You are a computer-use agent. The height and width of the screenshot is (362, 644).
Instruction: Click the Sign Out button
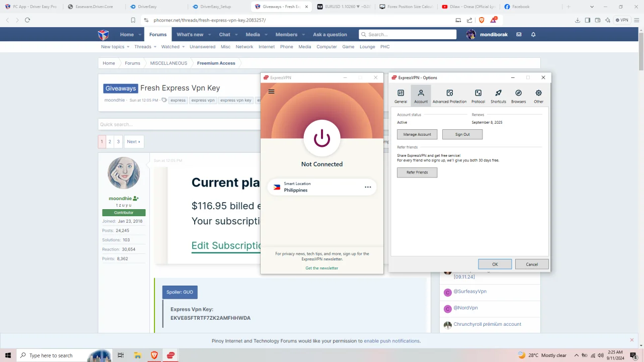[462, 134]
